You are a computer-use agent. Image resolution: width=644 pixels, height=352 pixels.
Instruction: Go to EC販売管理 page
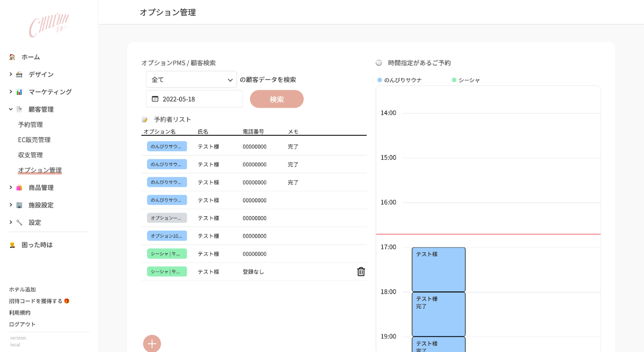coord(34,140)
